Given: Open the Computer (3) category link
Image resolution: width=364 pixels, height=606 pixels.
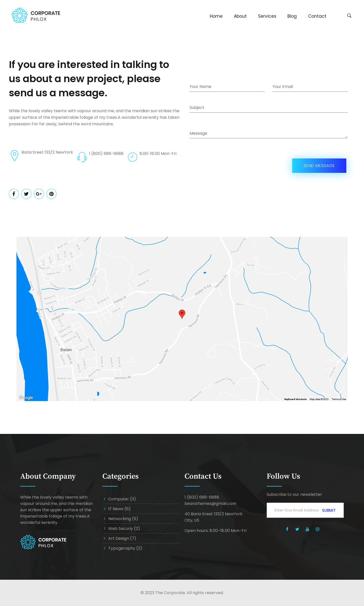Looking at the screenshot, I should [122, 499].
